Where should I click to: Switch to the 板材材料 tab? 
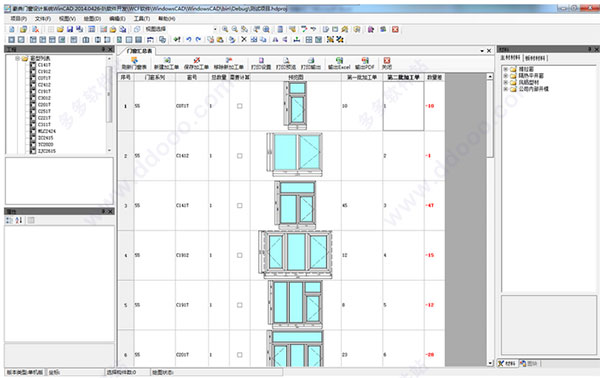point(536,58)
